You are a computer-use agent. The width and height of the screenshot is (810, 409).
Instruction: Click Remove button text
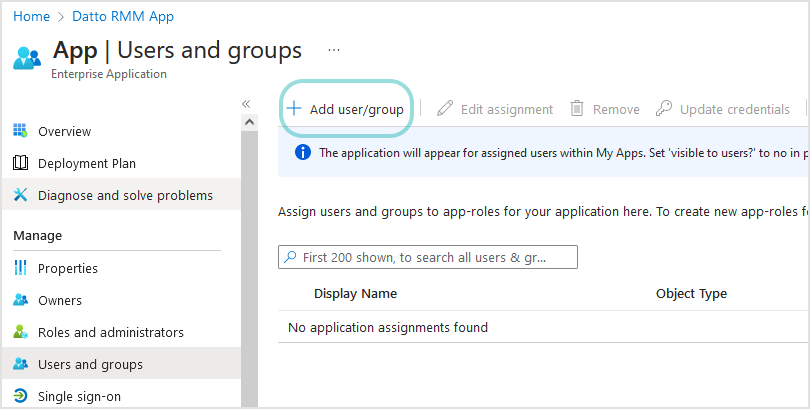pos(616,109)
